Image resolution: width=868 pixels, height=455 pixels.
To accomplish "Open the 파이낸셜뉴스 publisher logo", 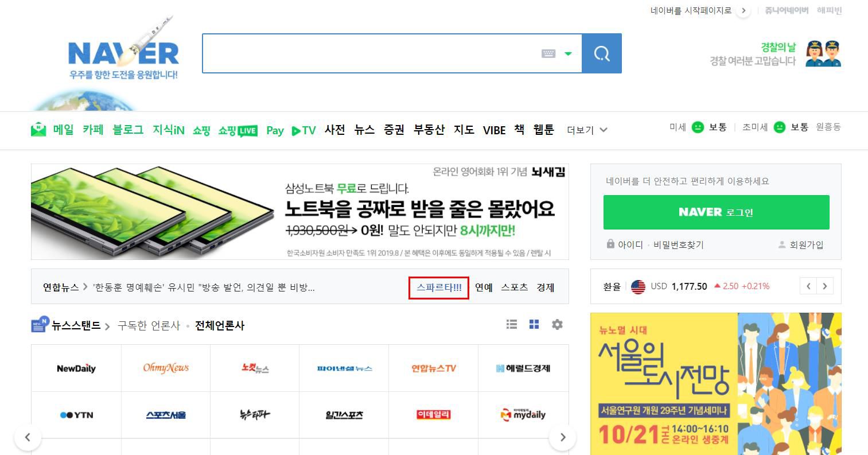I will [345, 368].
